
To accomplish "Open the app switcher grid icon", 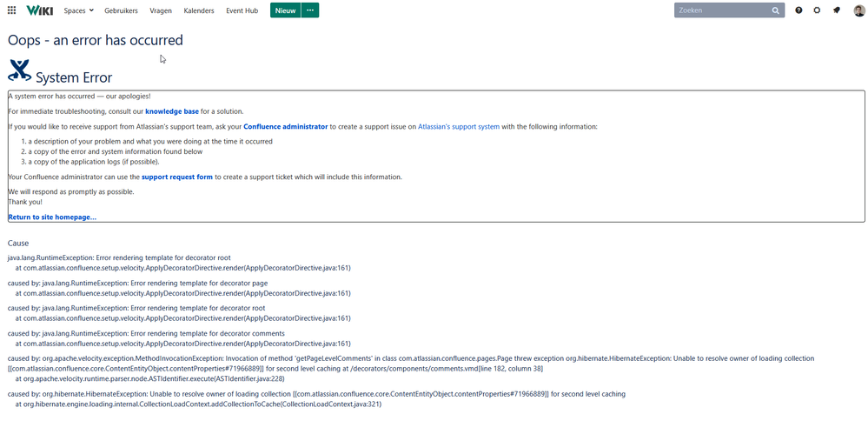I will point(11,10).
